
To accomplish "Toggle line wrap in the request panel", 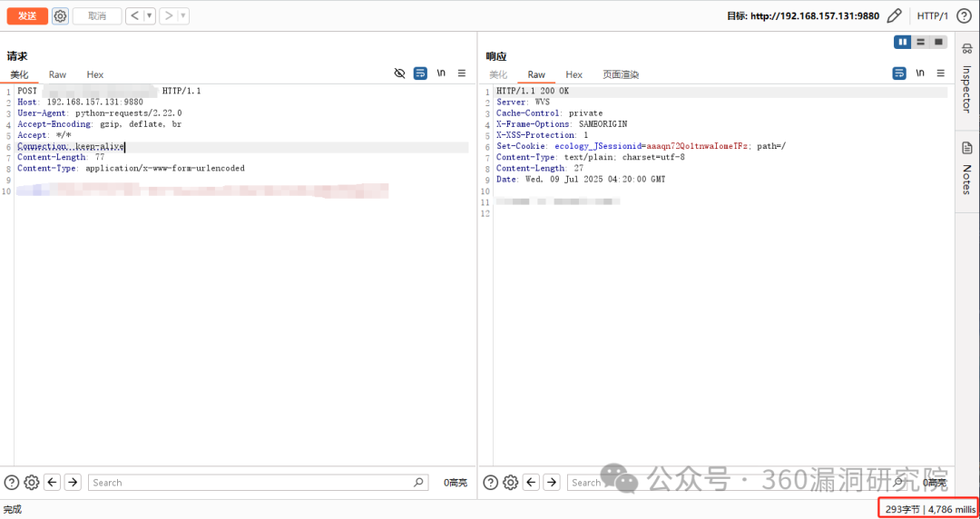I will click(420, 73).
